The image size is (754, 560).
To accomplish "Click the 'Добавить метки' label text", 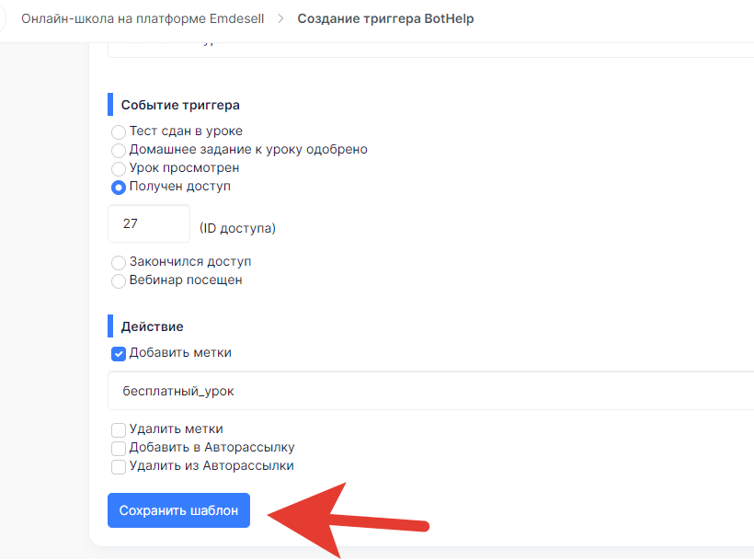I will [x=180, y=352].
